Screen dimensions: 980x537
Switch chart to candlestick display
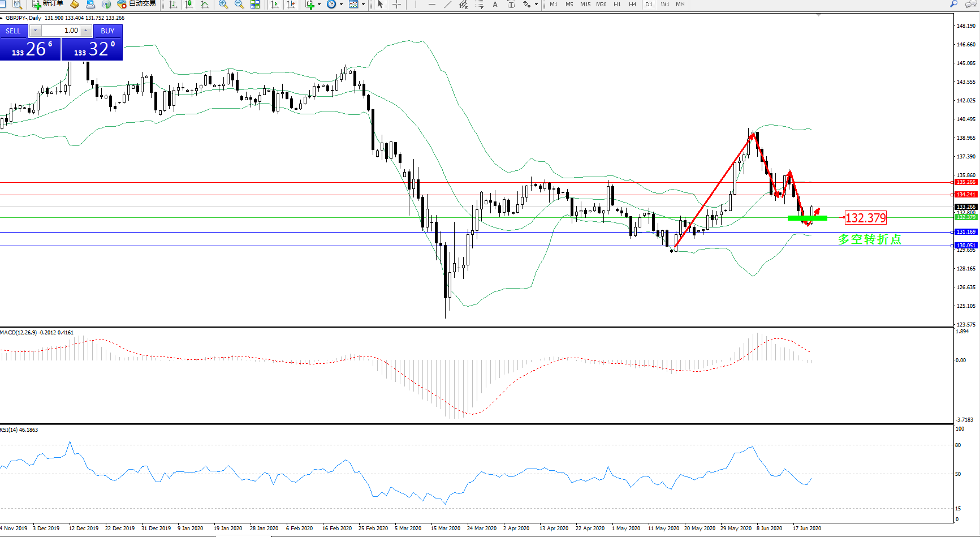(189, 4)
